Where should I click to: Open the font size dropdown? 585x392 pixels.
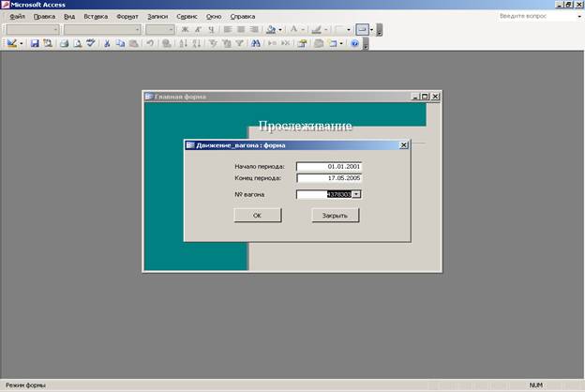pos(171,30)
